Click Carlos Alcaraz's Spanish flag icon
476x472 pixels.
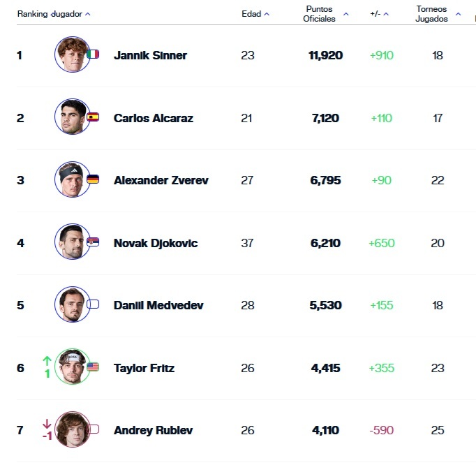coord(93,117)
